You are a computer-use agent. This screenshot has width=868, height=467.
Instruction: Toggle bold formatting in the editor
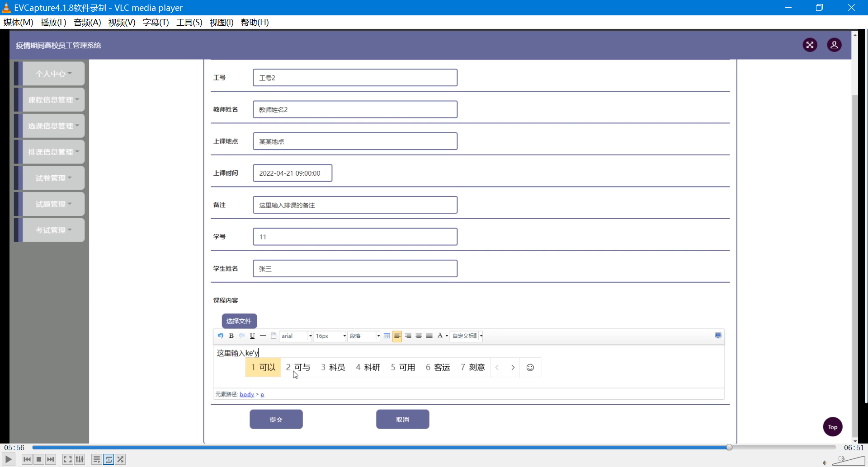click(x=231, y=336)
